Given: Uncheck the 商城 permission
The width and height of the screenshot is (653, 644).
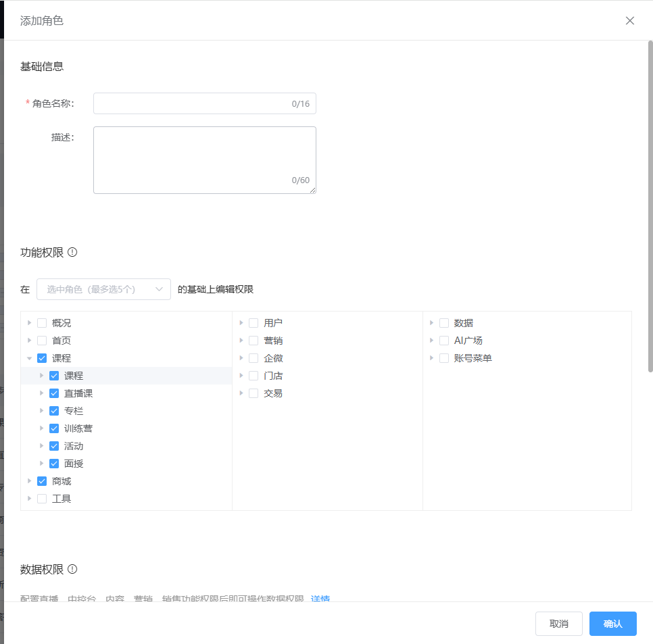Looking at the screenshot, I should pos(42,480).
